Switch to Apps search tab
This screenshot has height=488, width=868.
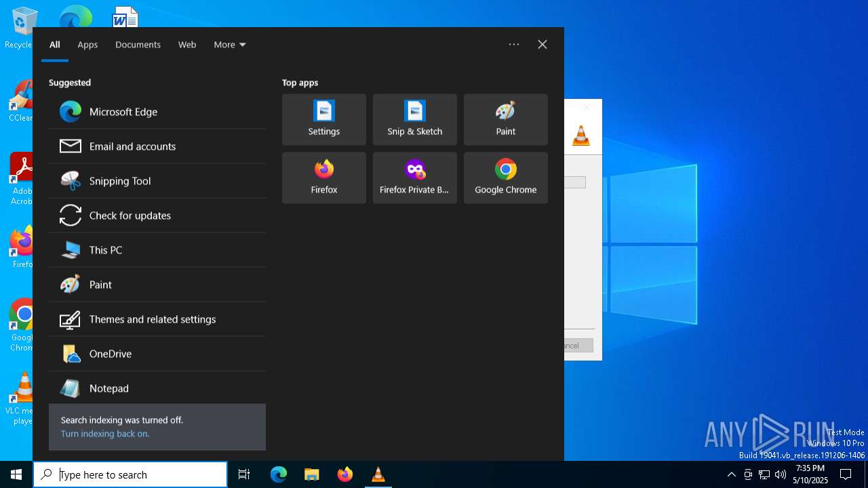click(87, 45)
